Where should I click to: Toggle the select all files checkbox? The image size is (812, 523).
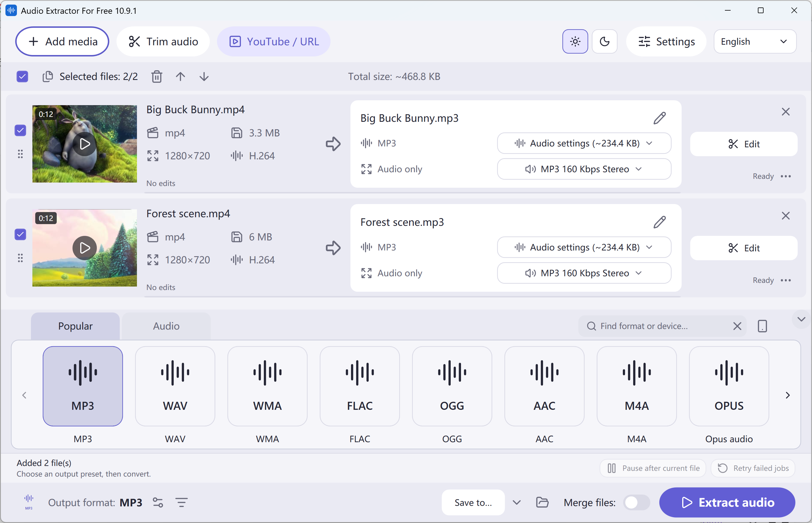coord(22,77)
